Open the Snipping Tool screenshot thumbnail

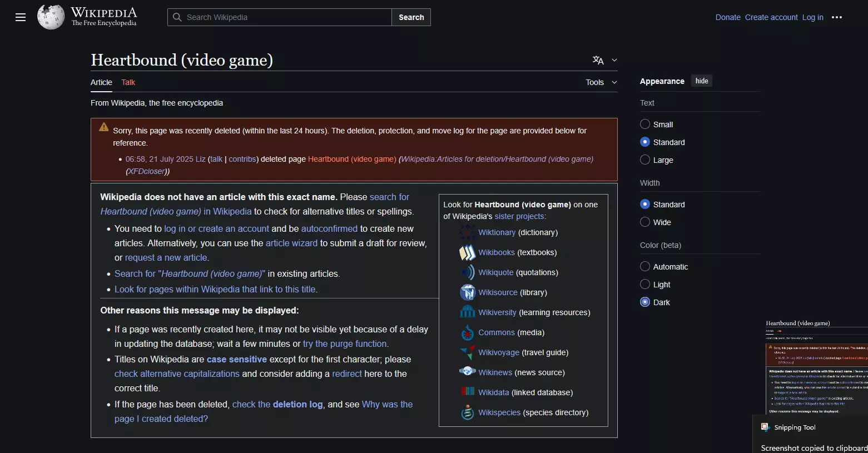817,367
